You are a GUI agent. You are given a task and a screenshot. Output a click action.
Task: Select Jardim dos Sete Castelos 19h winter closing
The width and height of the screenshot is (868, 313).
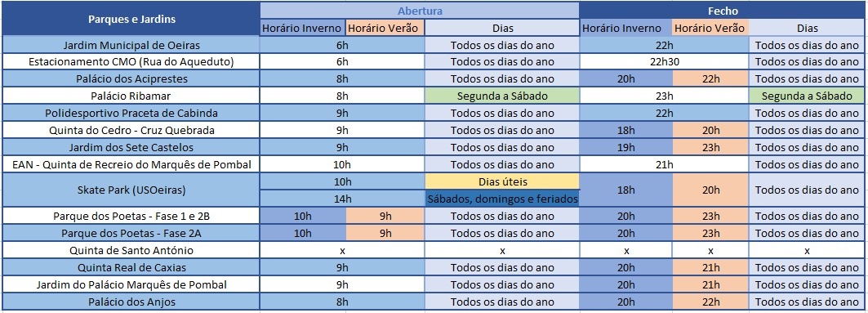pos(626,147)
